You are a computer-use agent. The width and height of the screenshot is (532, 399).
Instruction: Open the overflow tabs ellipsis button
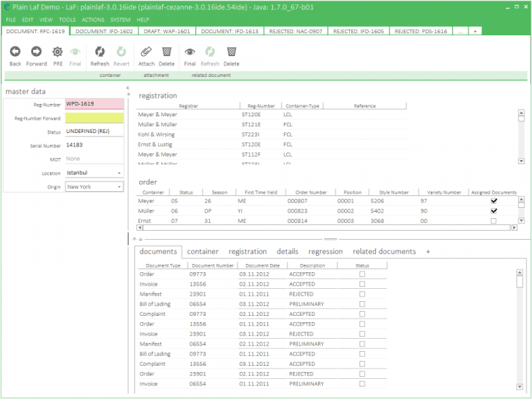point(461,31)
